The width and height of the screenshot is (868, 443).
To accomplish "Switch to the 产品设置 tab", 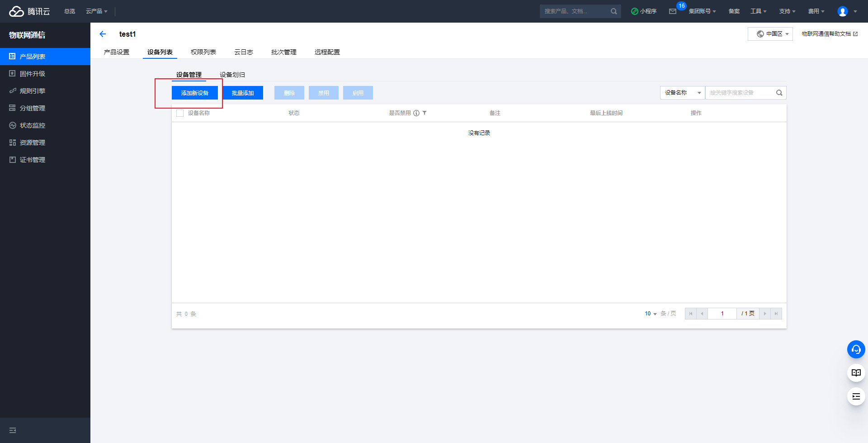I will tap(117, 52).
